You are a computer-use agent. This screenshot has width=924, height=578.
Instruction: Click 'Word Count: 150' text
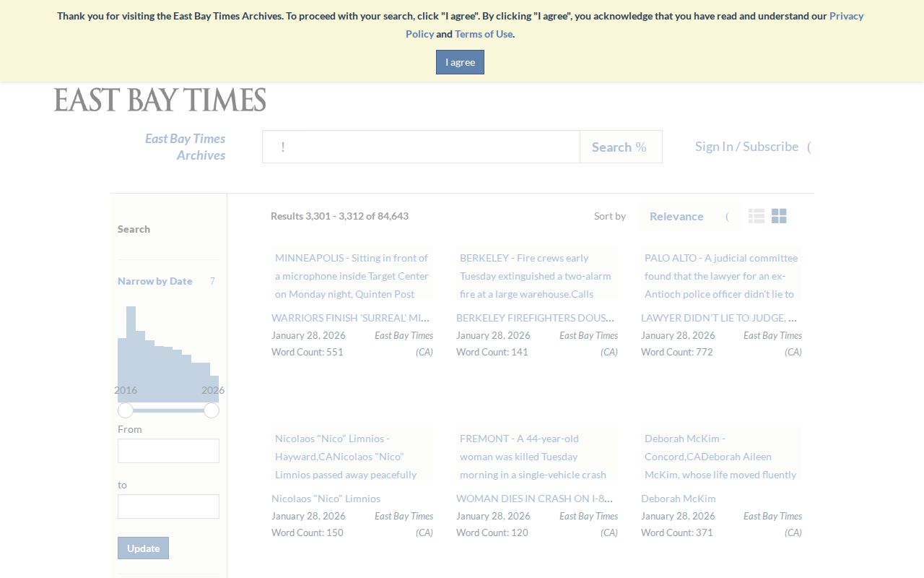pos(308,532)
